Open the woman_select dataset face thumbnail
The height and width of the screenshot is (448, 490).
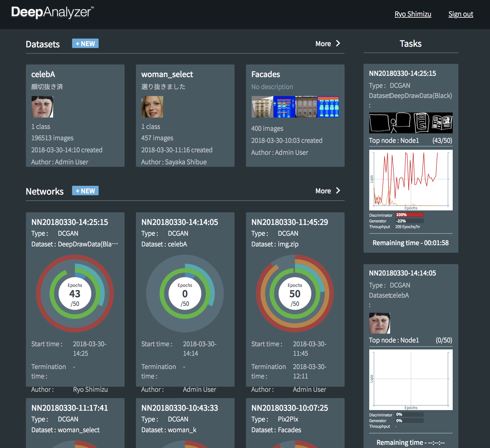click(x=152, y=107)
